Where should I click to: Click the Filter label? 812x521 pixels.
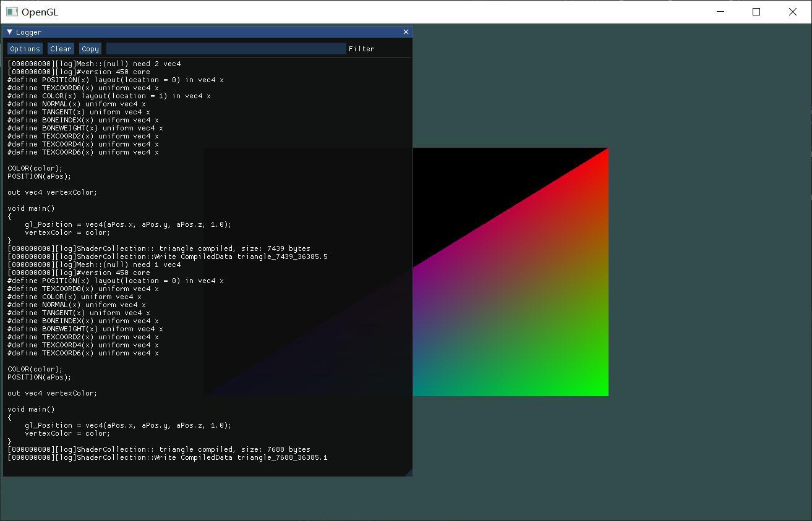(x=361, y=49)
